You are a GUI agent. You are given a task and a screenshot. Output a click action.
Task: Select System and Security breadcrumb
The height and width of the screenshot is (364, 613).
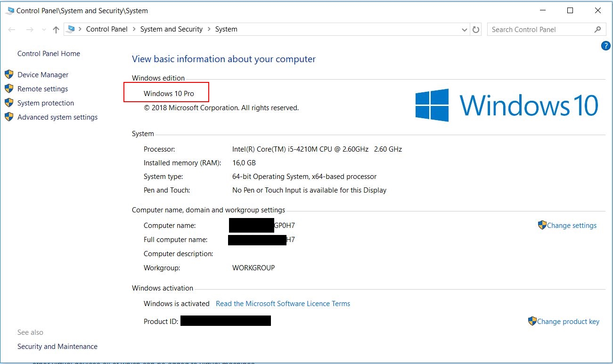[172, 29]
